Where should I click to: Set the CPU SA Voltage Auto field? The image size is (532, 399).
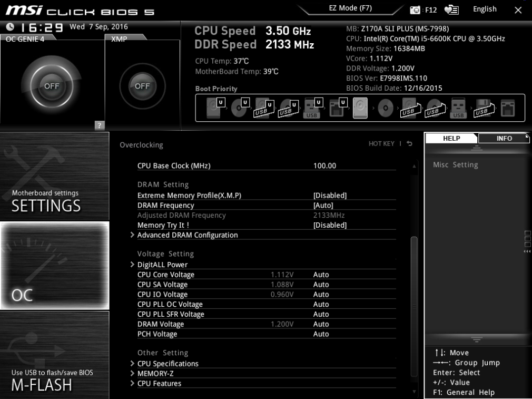click(321, 285)
